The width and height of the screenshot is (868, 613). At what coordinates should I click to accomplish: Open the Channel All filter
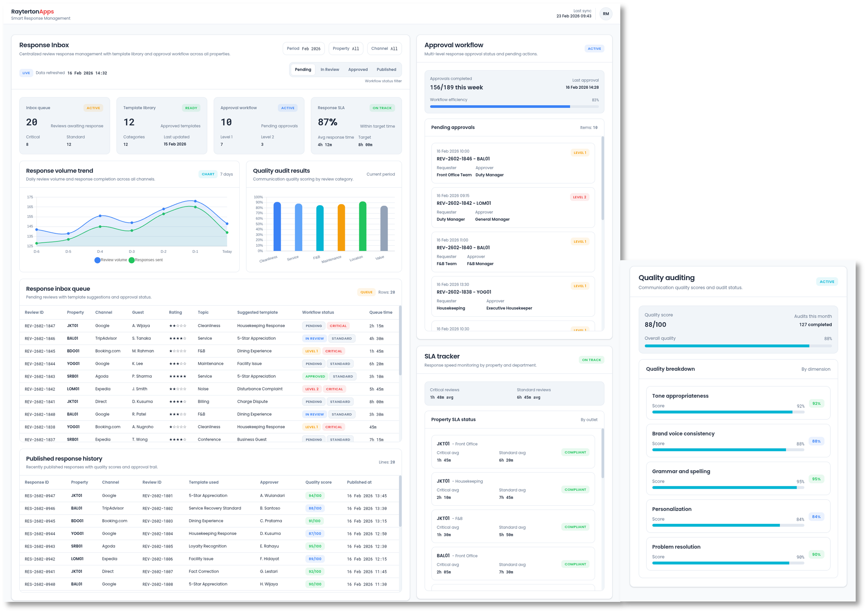pos(384,48)
